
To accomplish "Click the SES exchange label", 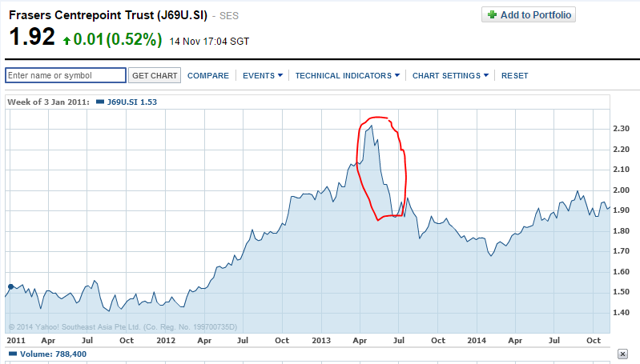I will 229,16.
